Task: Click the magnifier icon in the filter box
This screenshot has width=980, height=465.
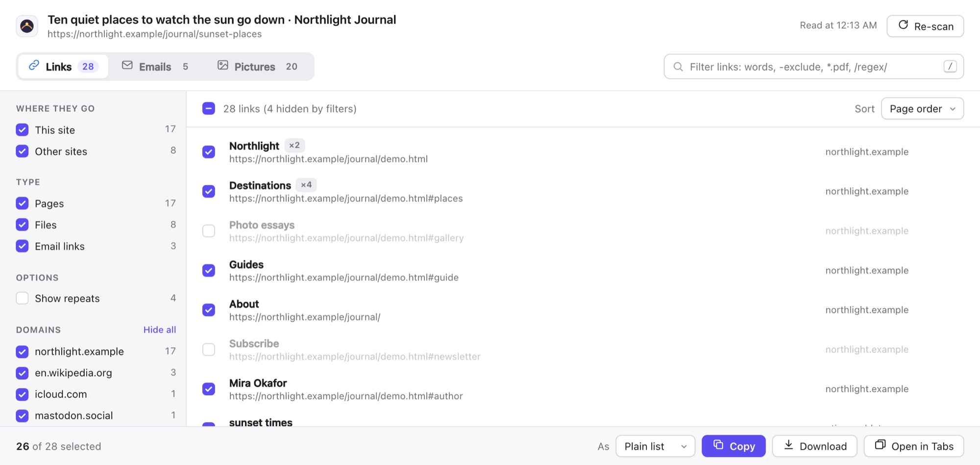Action: tap(678, 67)
